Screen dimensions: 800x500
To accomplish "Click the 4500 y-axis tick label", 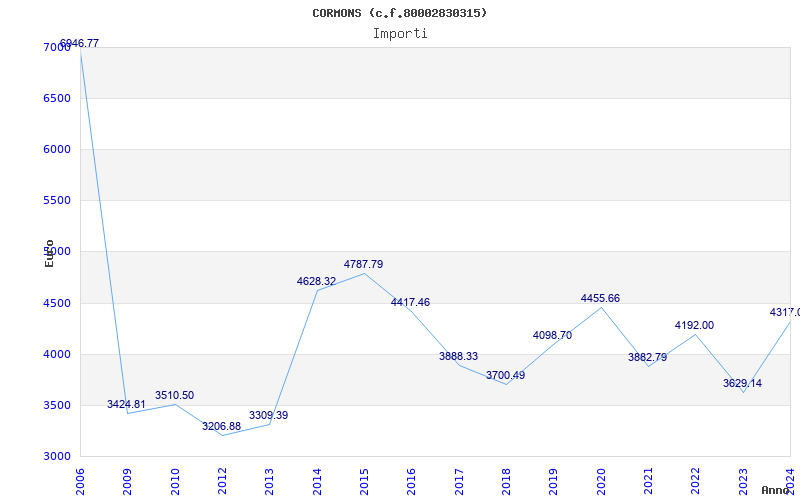I will click(x=57, y=303).
